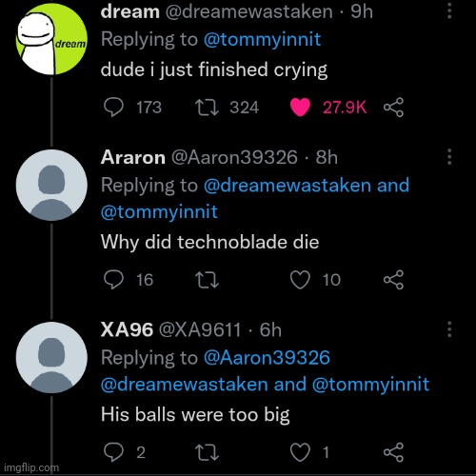This screenshot has height=476, width=476.
Task: Like Araron's tweet
Action: click(300, 280)
